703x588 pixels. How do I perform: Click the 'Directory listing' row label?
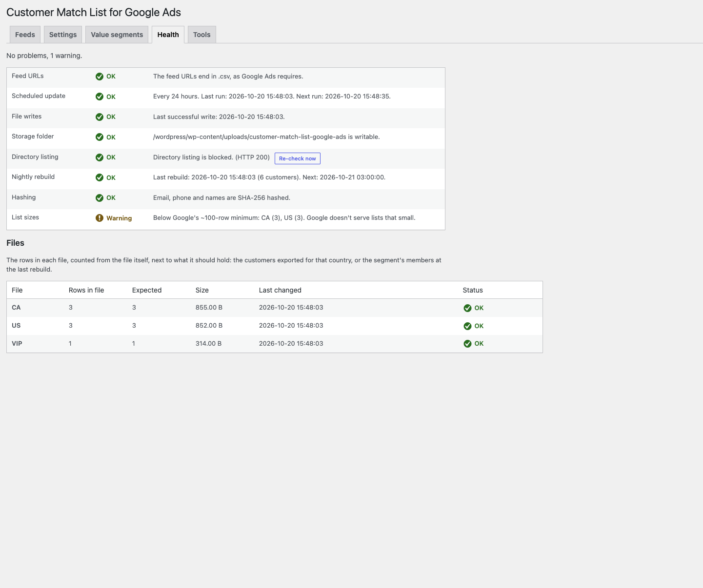35,157
